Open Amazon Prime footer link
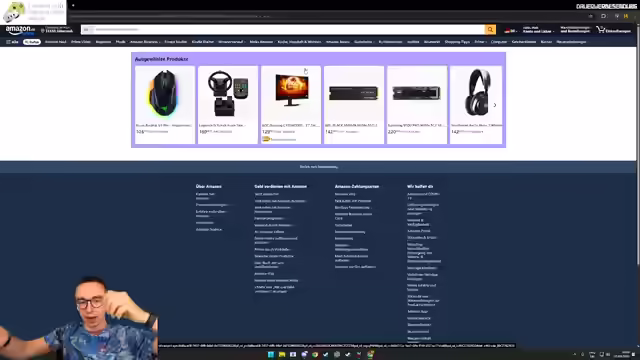640x360 pixels. click(x=419, y=231)
